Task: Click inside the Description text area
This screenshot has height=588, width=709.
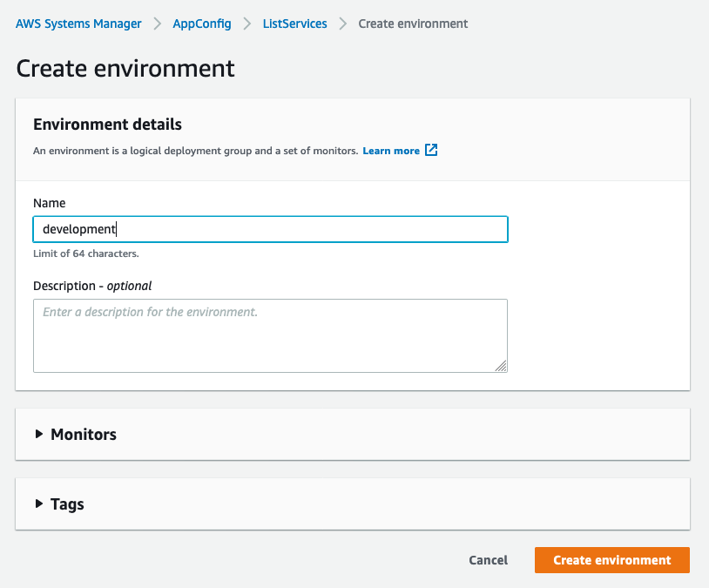Action: pos(270,335)
